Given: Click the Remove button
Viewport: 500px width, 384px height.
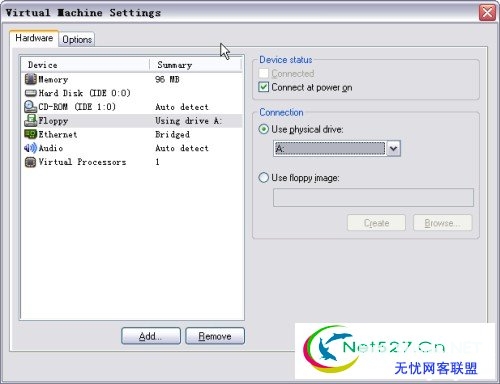Looking at the screenshot, I should point(215,336).
